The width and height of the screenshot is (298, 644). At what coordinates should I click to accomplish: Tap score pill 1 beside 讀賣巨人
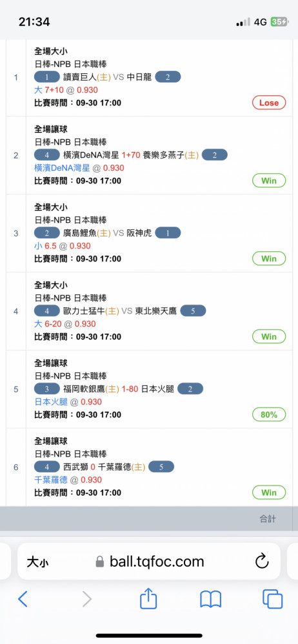47,77
